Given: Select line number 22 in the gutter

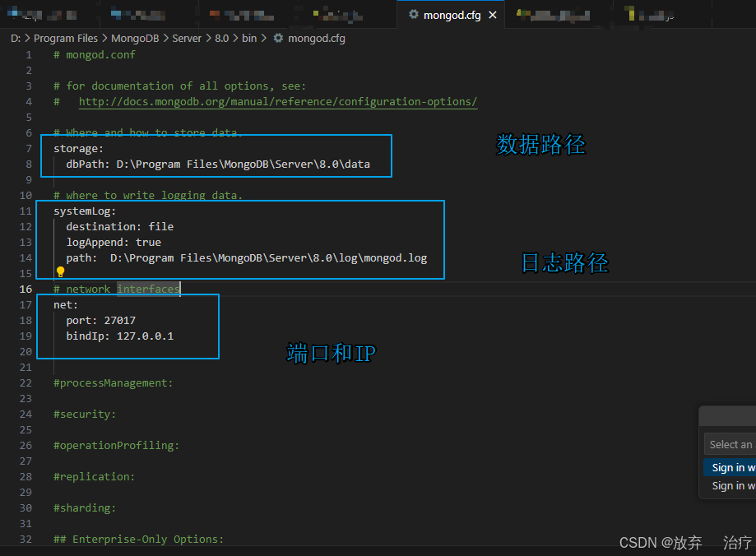Looking at the screenshot, I should coord(26,383).
